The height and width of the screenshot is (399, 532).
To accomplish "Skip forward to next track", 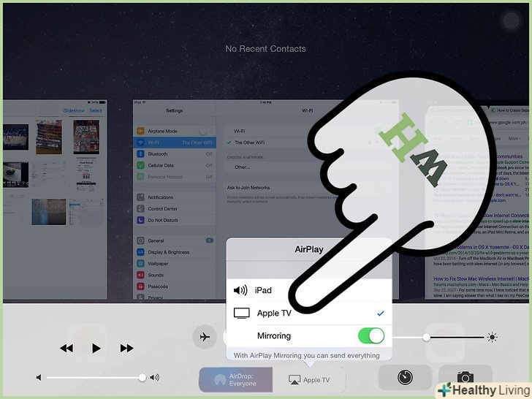I will [x=126, y=348].
